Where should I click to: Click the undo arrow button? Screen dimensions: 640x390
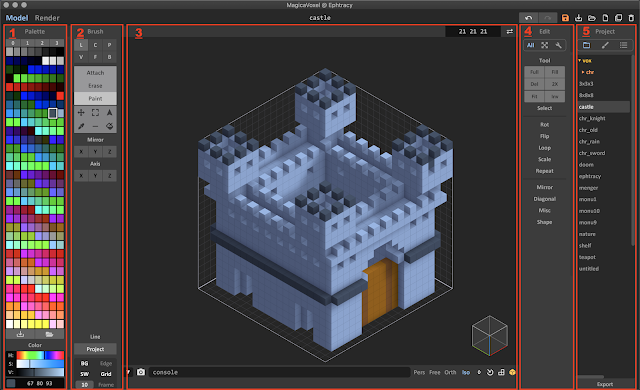[528, 18]
